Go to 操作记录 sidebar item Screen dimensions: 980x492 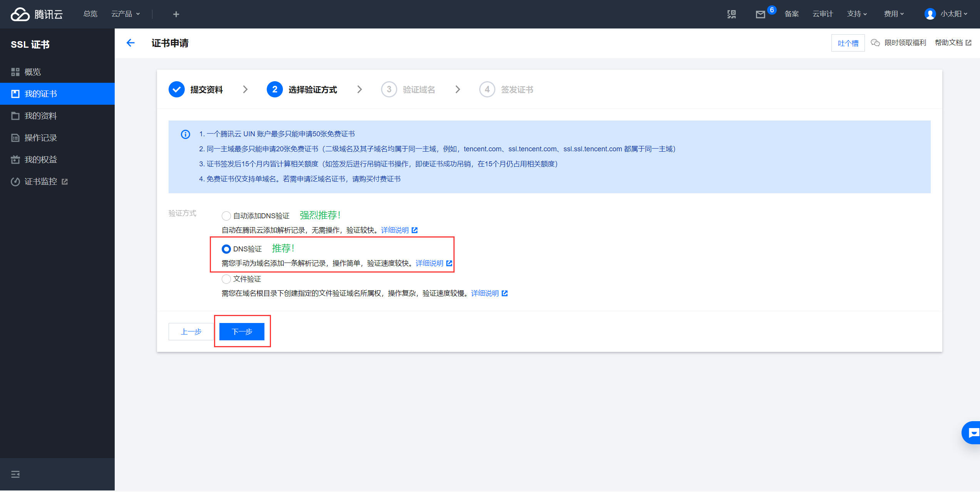pyautogui.click(x=40, y=138)
